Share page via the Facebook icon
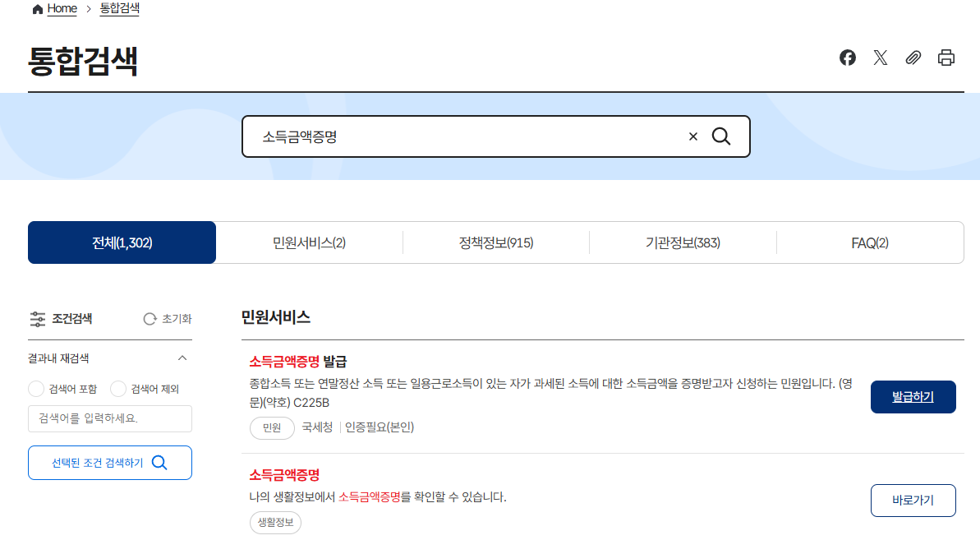Screen dimensions: 980x540 (848, 58)
